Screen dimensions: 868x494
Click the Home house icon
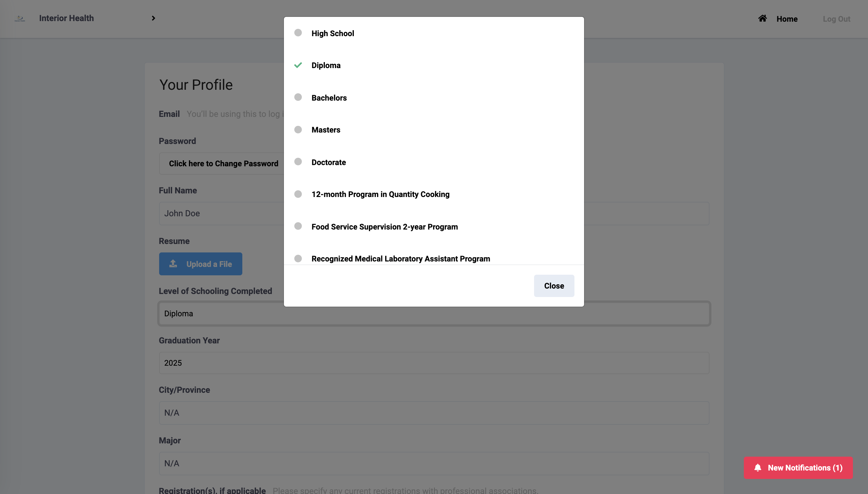click(763, 18)
